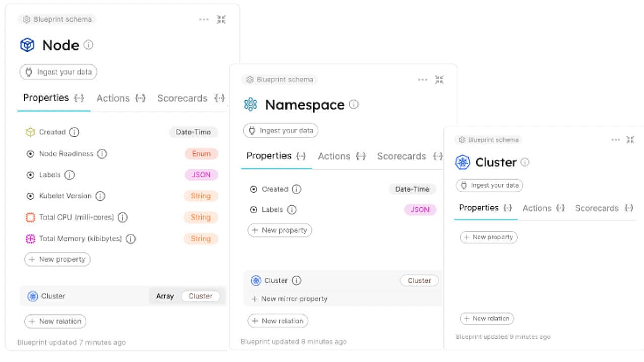The height and width of the screenshot is (362, 644).
Task: Click the Cluster relation row in Node
Action: point(122,296)
